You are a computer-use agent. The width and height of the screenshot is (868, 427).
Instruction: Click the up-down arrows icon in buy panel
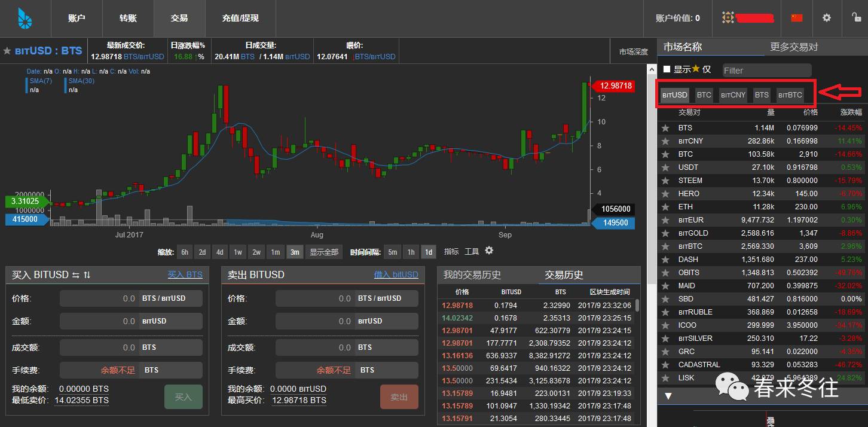coord(87,275)
